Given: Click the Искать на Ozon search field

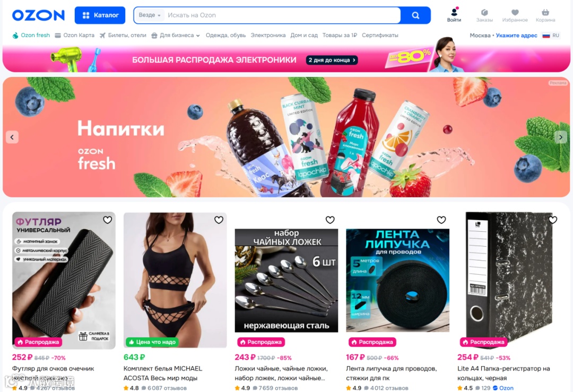Looking at the screenshot, I should [282, 15].
